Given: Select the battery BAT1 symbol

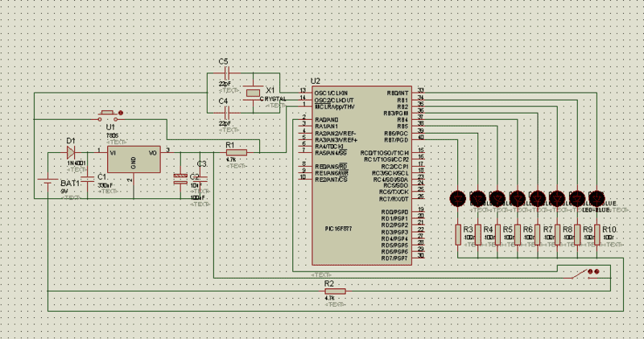Looking at the screenshot, I should [47, 182].
